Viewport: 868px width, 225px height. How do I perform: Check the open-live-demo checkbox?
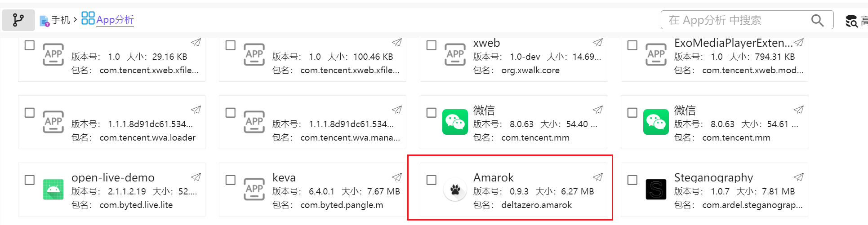pyautogui.click(x=30, y=180)
